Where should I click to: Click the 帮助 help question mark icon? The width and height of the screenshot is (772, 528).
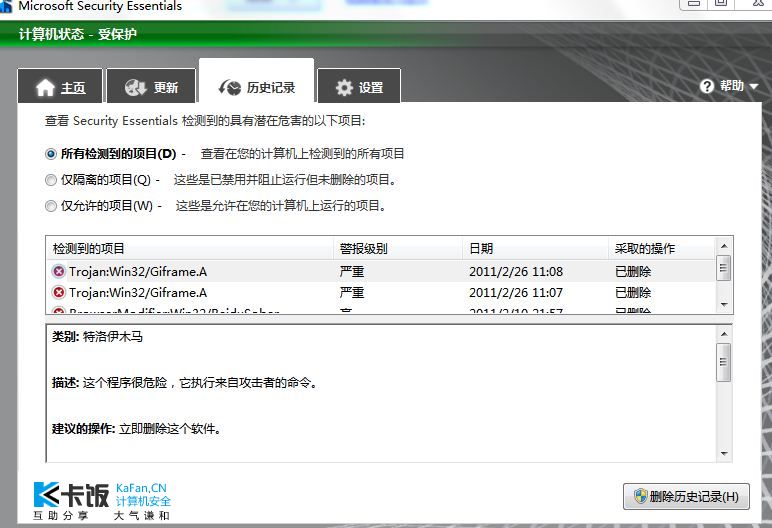(x=707, y=86)
